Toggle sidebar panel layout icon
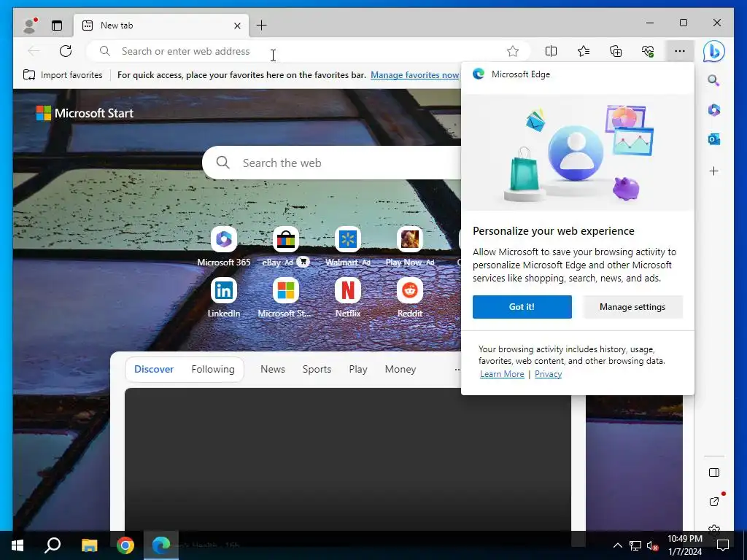The height and width of the screenshot is (560, 747). click(713, 472)
